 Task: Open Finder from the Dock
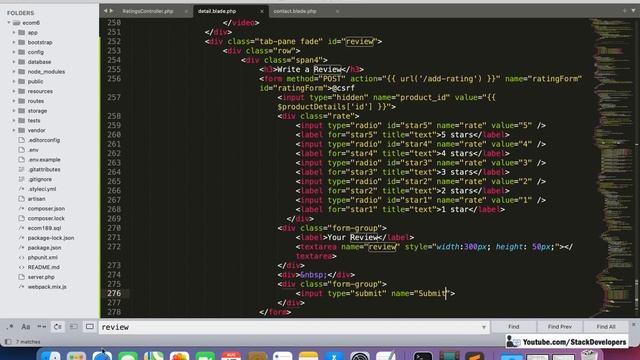pyautogui.click(x=51, y=356)
